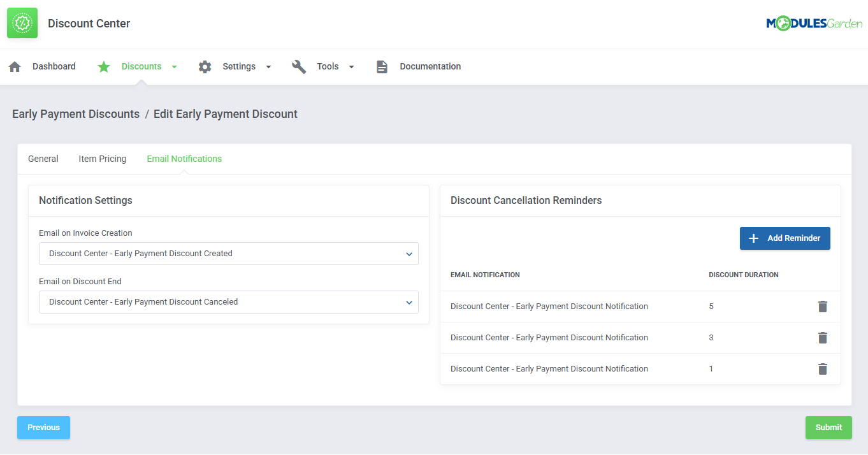Click the wrench icon beside Tools

point(299,66)
